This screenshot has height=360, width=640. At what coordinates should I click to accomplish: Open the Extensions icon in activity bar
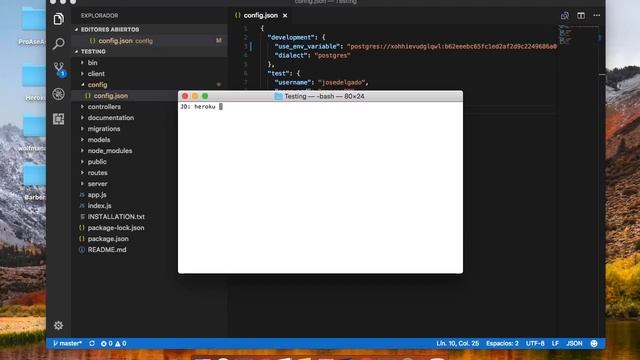click(58, 119)
